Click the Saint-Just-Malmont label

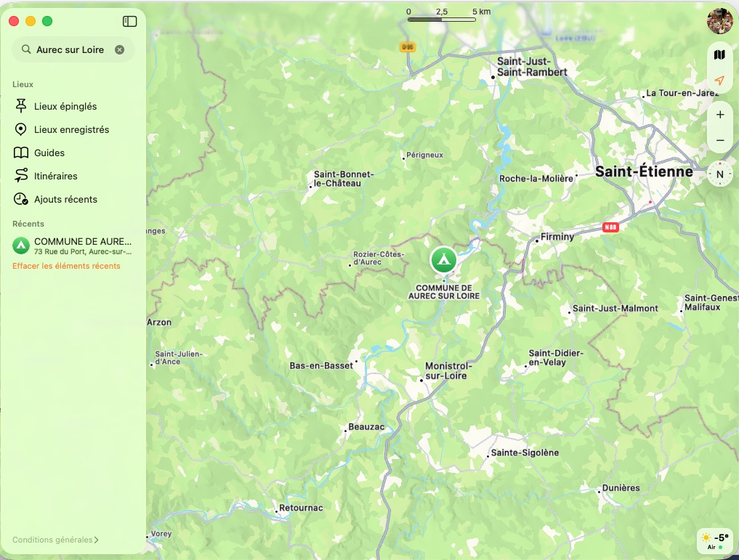[x=615, y=309]
